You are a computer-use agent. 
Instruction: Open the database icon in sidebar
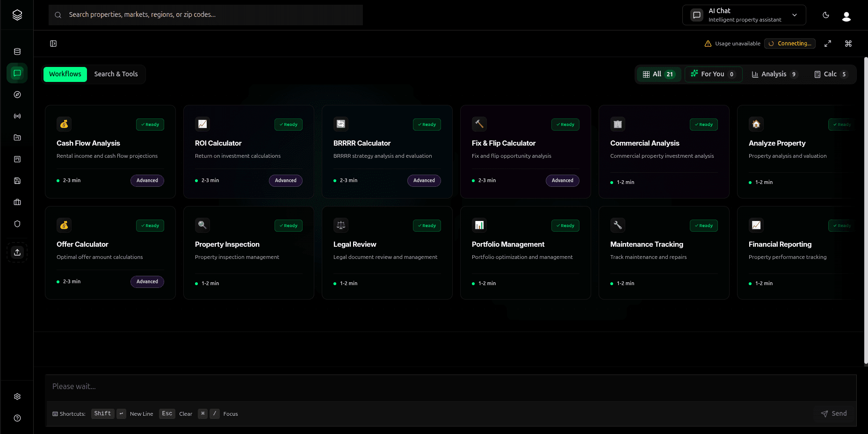tap(17, 51)
